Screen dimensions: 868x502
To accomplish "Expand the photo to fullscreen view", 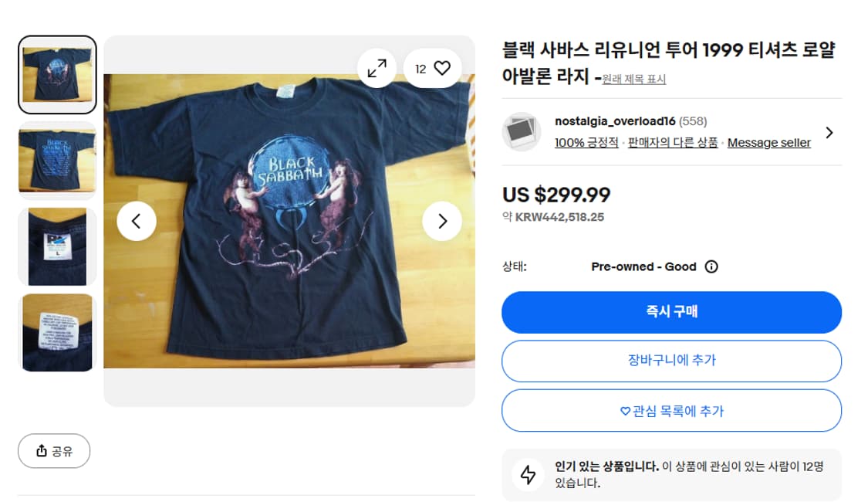I will [377, 68].
